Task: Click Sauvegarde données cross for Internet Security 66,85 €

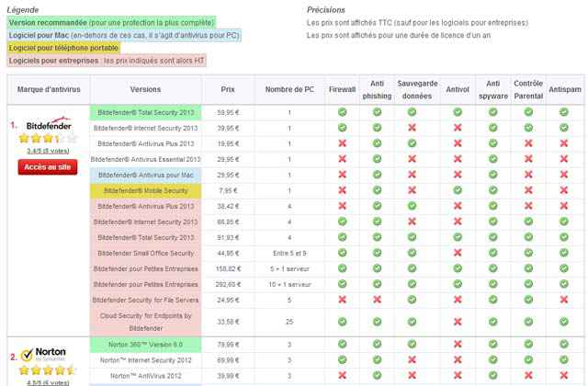Action: click(413, 221)
